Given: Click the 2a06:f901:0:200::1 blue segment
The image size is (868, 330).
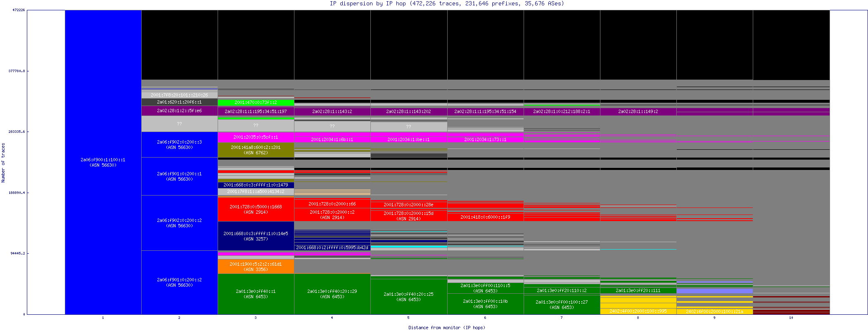Looking at the screenshot, I should [x=179, y=176].
